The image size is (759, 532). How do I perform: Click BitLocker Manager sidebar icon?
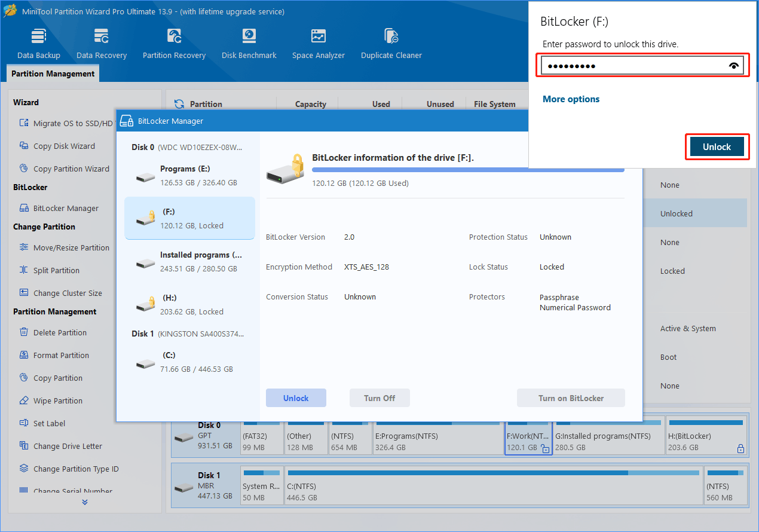(24, 208)
